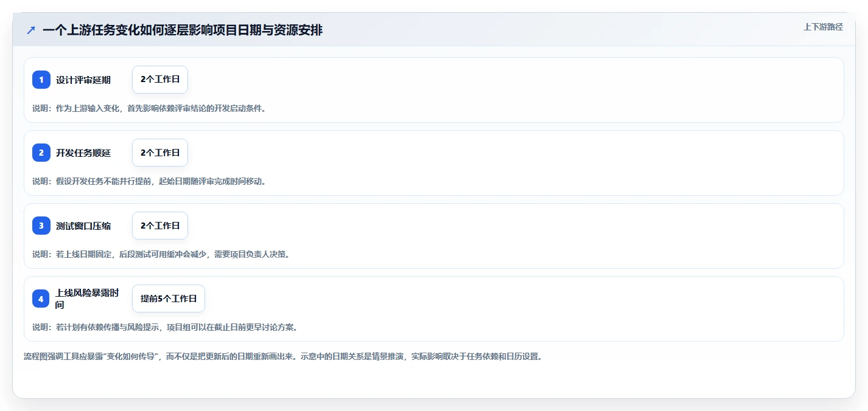Click the note starting 说明：若上线日期固定
868x411 pixels.
click(x=161, y=254)
